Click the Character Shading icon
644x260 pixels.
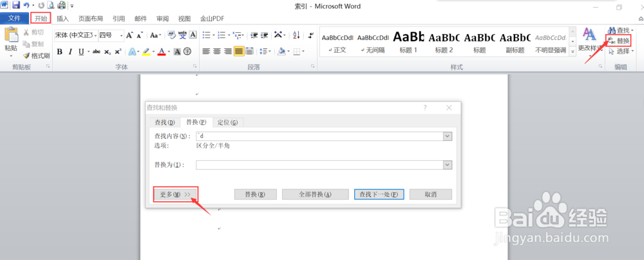point(177,51)
